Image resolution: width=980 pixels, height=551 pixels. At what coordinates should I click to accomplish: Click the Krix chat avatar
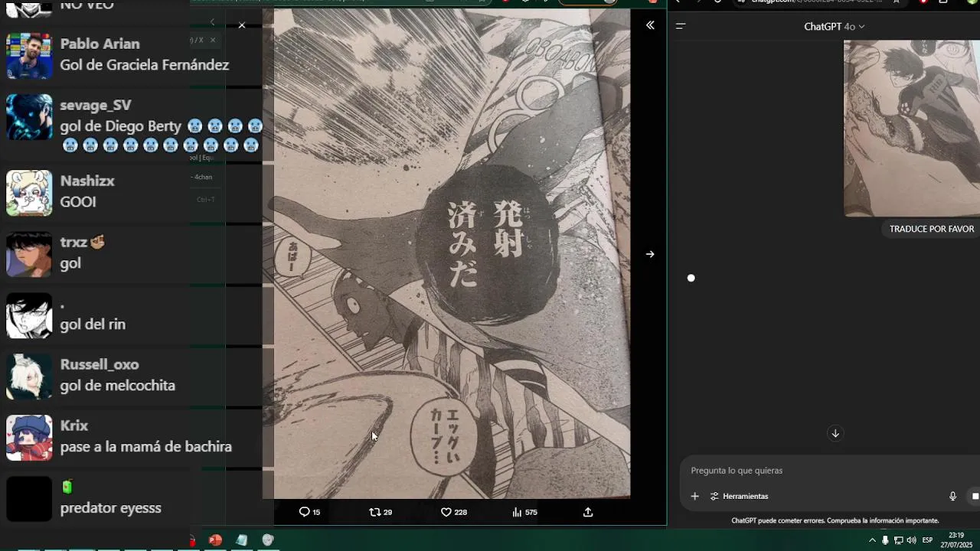click(x=29, y=438)
